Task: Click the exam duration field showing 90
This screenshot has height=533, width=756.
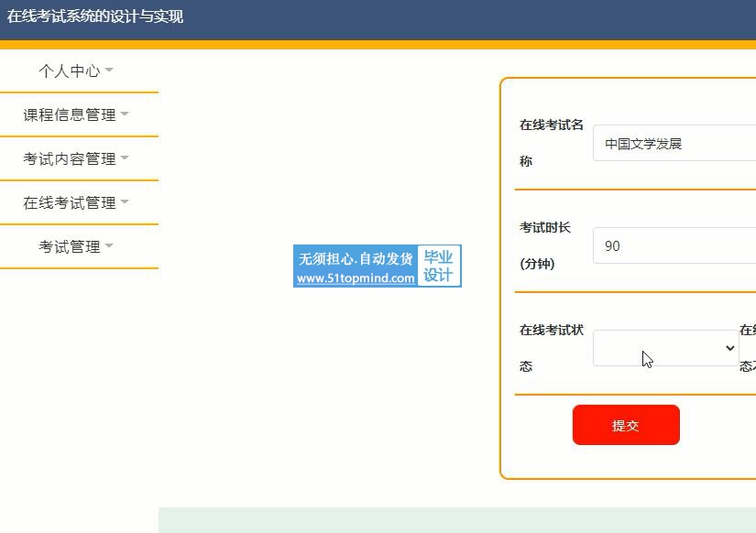Action: click(x=674, y=245)
